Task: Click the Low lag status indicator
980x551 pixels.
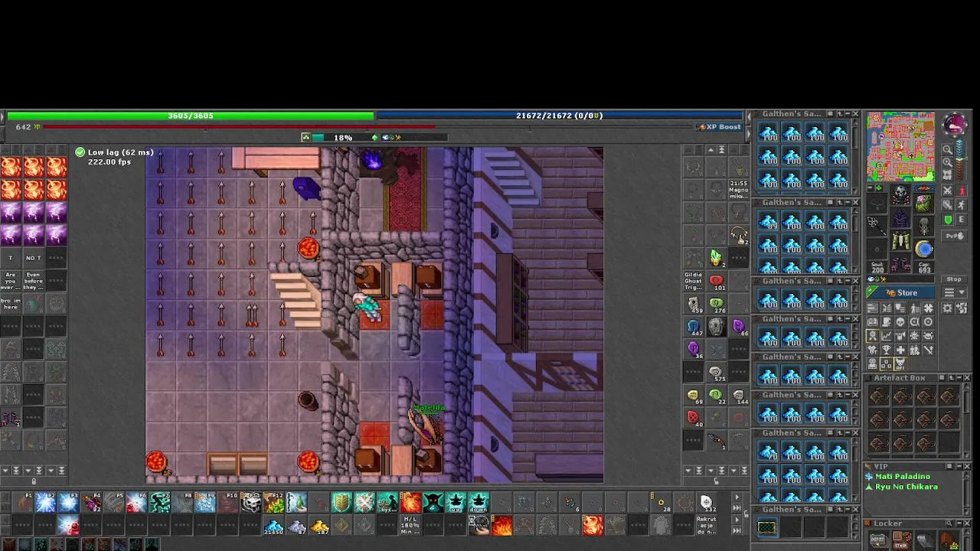Action: 115,152
